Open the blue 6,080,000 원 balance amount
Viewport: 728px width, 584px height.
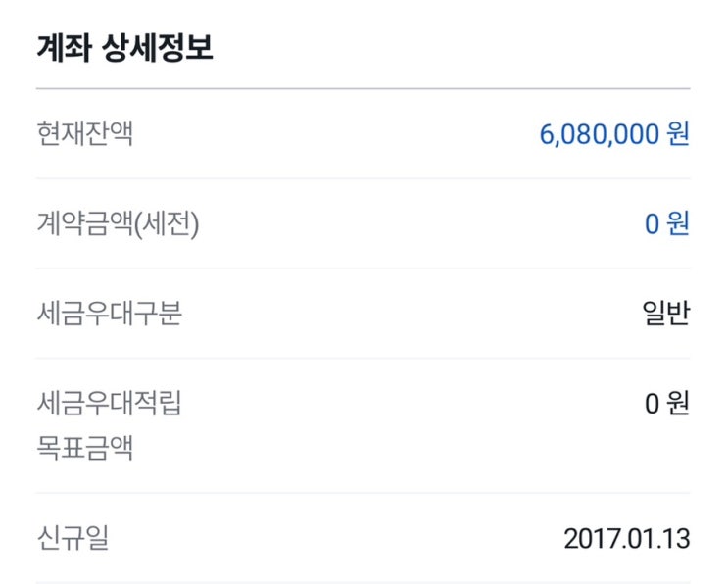[614, 134]
